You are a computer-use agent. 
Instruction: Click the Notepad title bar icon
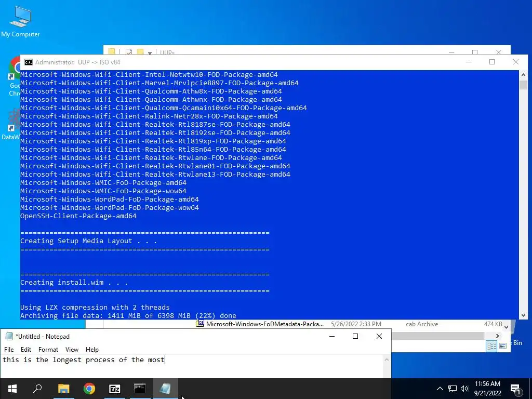point(9,336)
